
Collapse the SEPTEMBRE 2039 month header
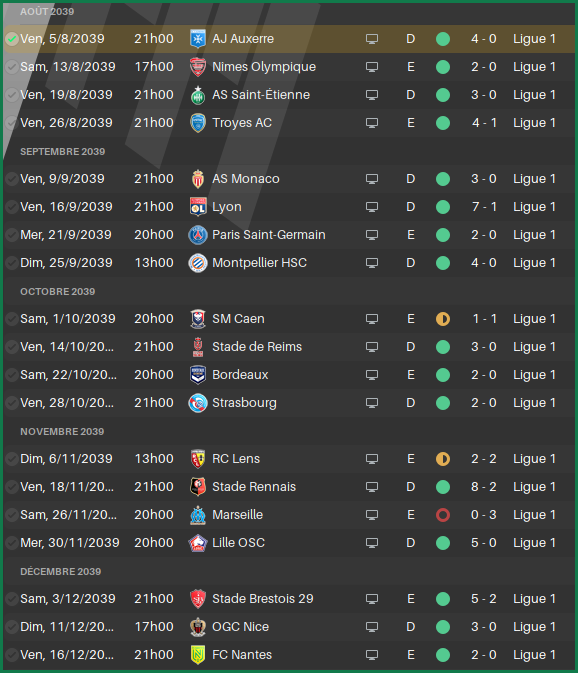[63, 152]
